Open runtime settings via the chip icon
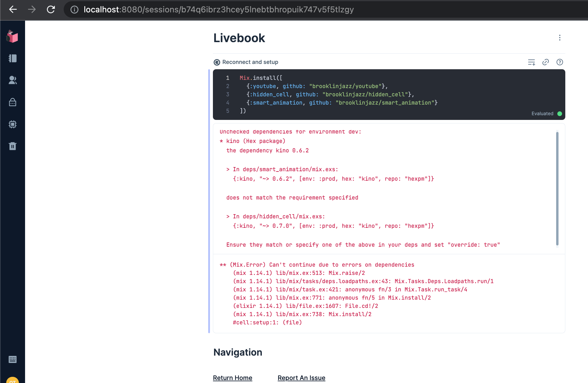This screenshot has height=383, width=588. tap(12, 124)
